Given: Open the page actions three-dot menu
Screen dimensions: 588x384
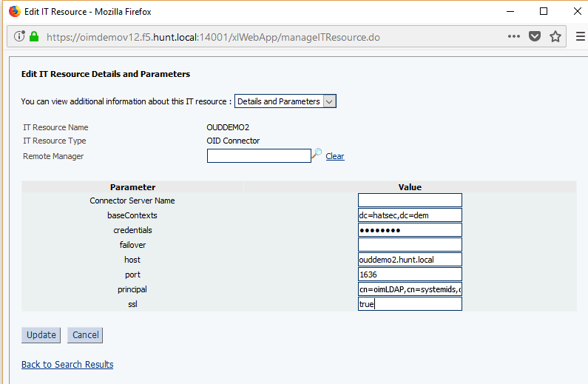Looking at the screenshot, I should [x=513, y=36].
